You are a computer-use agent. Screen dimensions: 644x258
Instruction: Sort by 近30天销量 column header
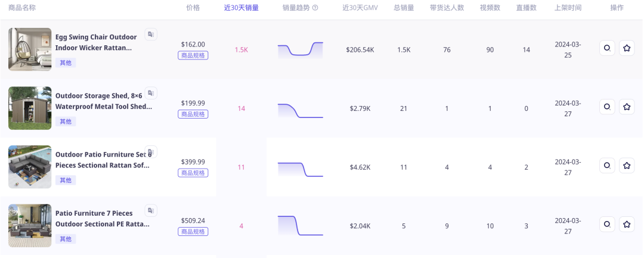[x=241, y=8]
